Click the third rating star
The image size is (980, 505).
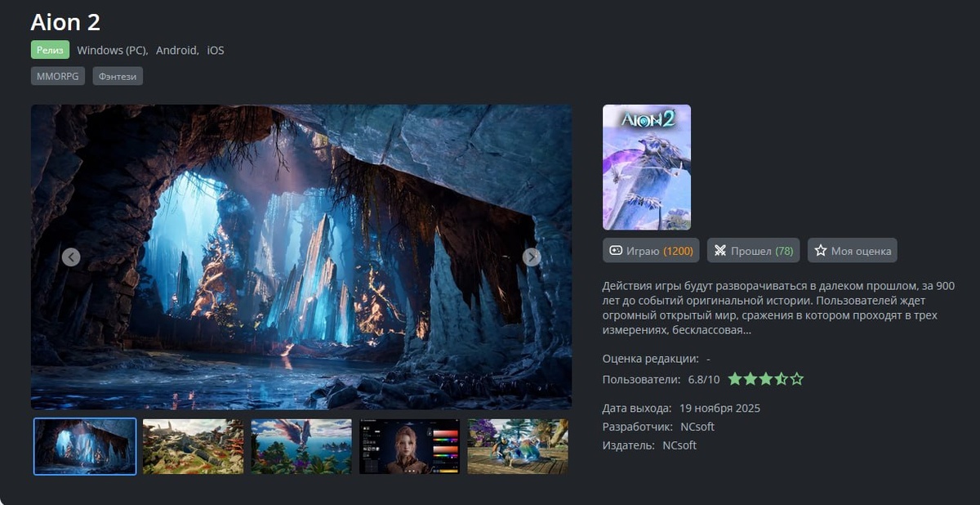pos(766,379)
